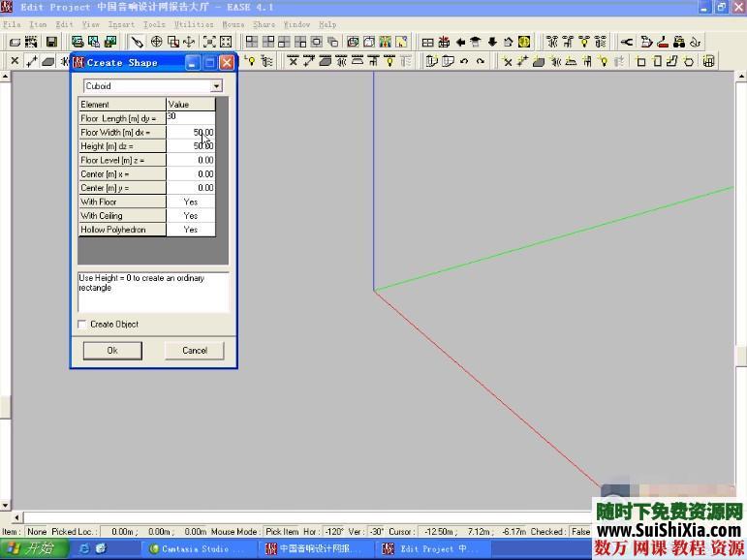Click the Save floppy disk icon
Viewport: 747px width, 560px height.
pyautogui.click(x=51, y=42)
